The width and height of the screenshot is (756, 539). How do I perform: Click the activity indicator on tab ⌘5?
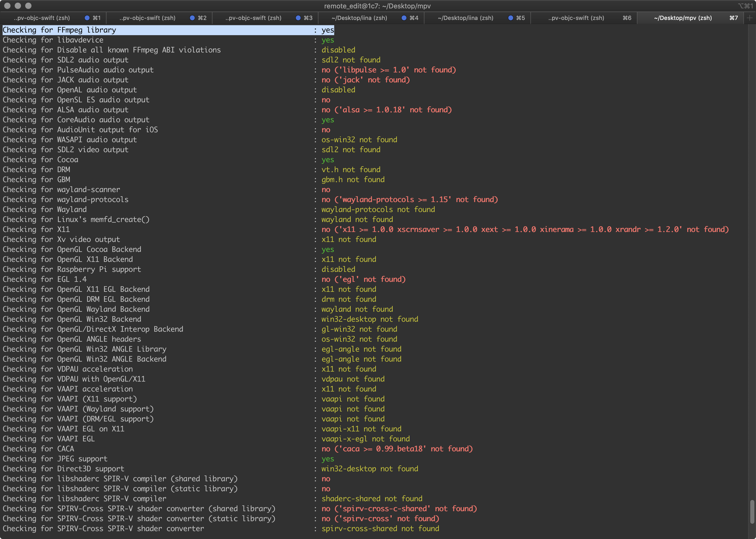[x=510, y=18]
